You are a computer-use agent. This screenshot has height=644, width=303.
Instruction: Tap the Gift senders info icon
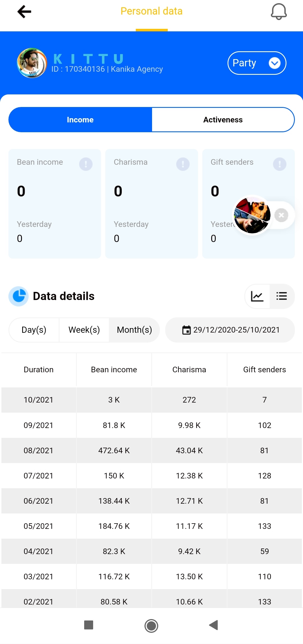click(279, 164)
